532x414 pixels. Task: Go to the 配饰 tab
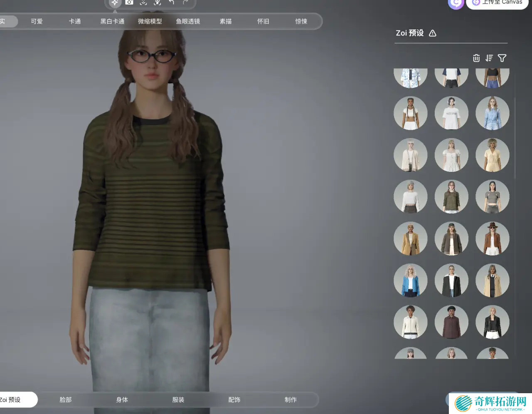[x=234, y=400]
